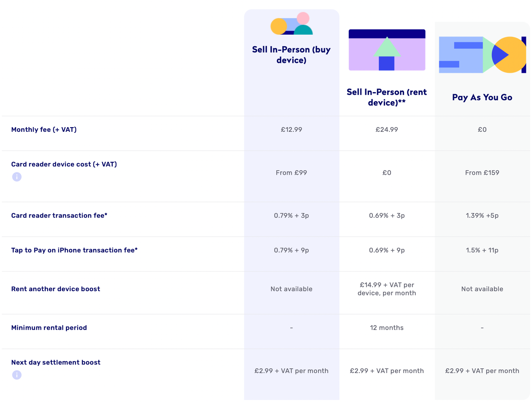Click info icon under Card reader device cost
This screenshot has width=532, height=403.
17,177
